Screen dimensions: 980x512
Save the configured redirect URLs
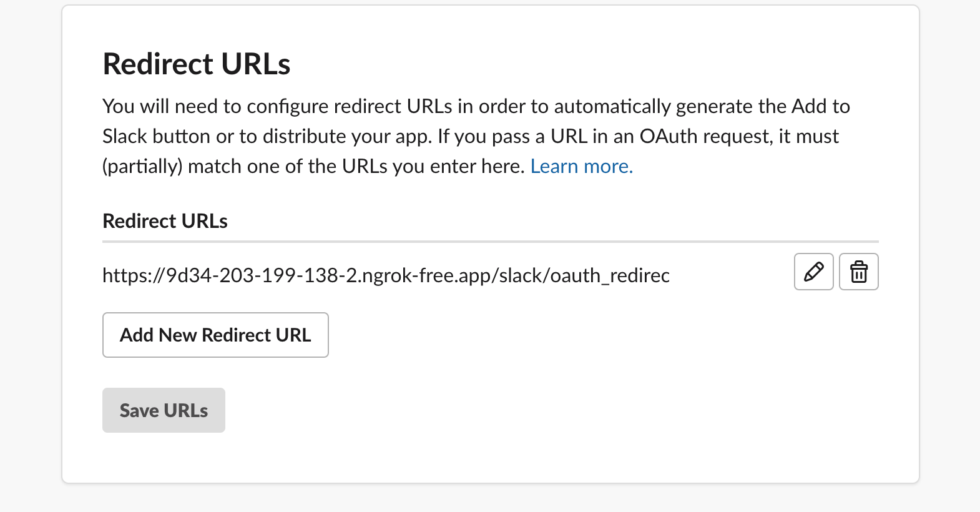[x=164, y=410]
